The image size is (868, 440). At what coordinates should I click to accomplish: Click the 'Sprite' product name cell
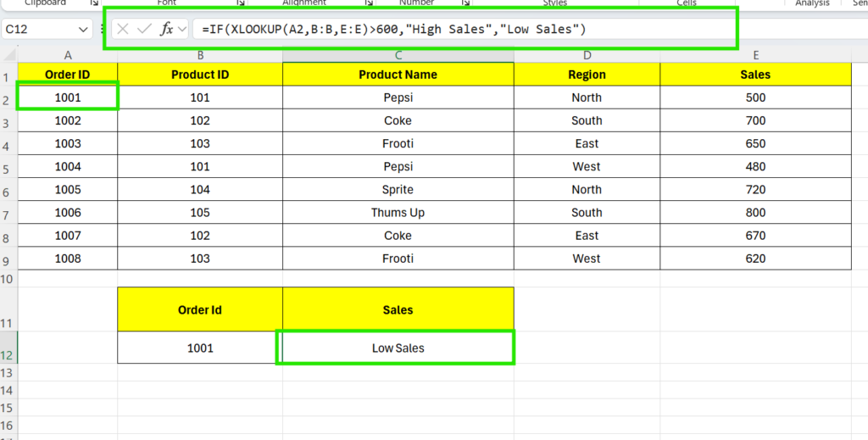click(398, 189)
